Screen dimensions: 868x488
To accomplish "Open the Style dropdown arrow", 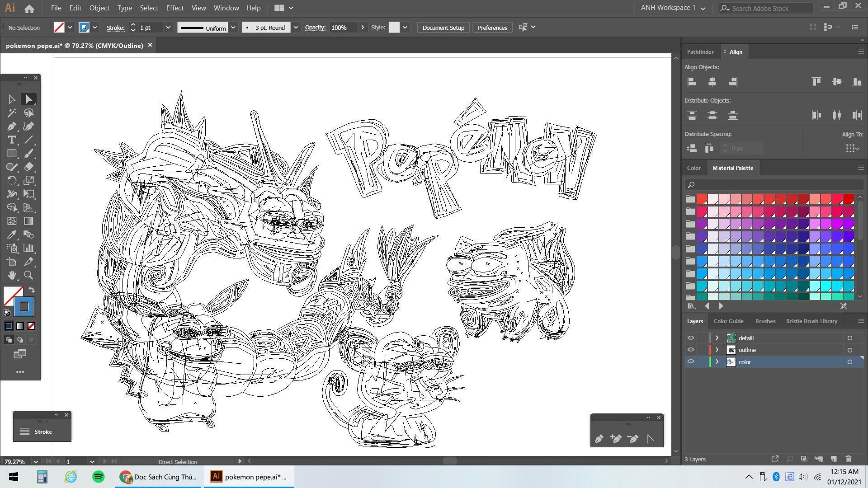I will tap(405, 28).
